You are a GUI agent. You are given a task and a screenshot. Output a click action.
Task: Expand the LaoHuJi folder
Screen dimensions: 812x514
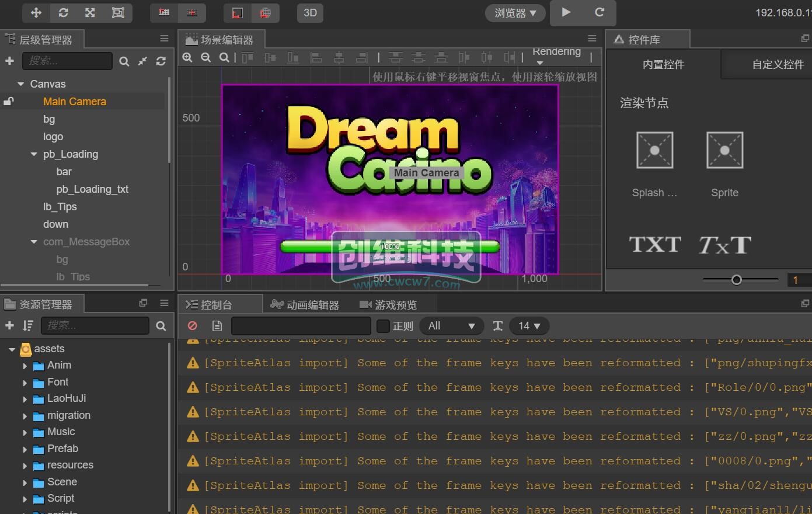point(25,400)
